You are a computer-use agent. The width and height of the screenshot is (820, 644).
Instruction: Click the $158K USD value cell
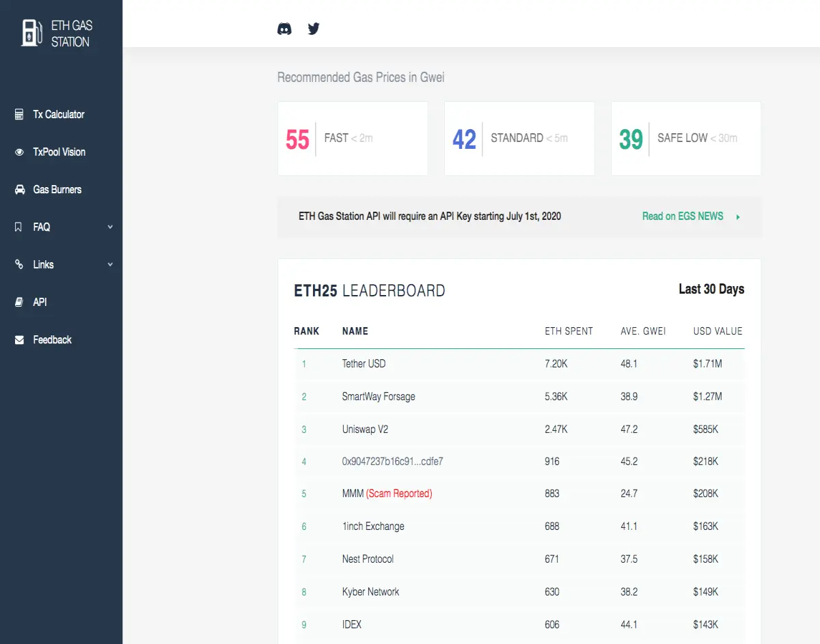pyautogui.click(x=706, y=559)
